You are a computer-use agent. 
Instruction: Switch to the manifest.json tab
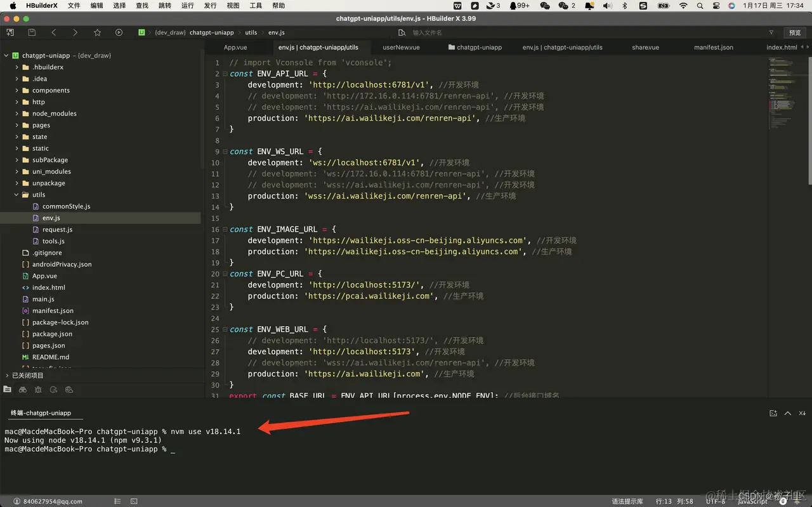point(713,47)
